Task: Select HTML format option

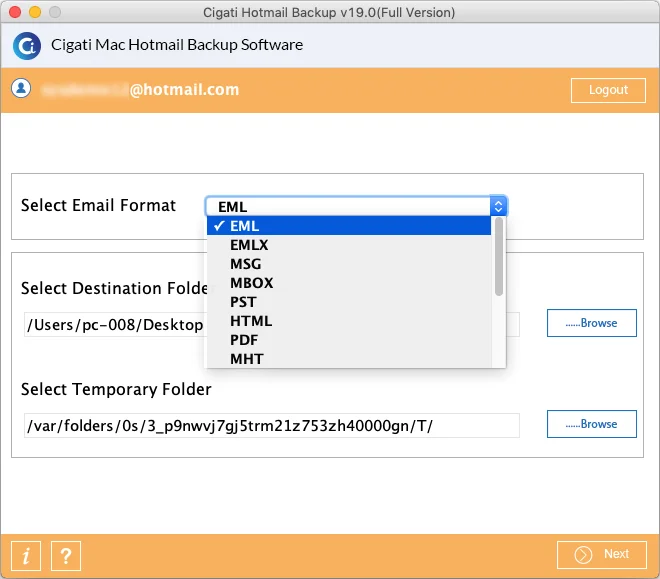Action: 349,321
